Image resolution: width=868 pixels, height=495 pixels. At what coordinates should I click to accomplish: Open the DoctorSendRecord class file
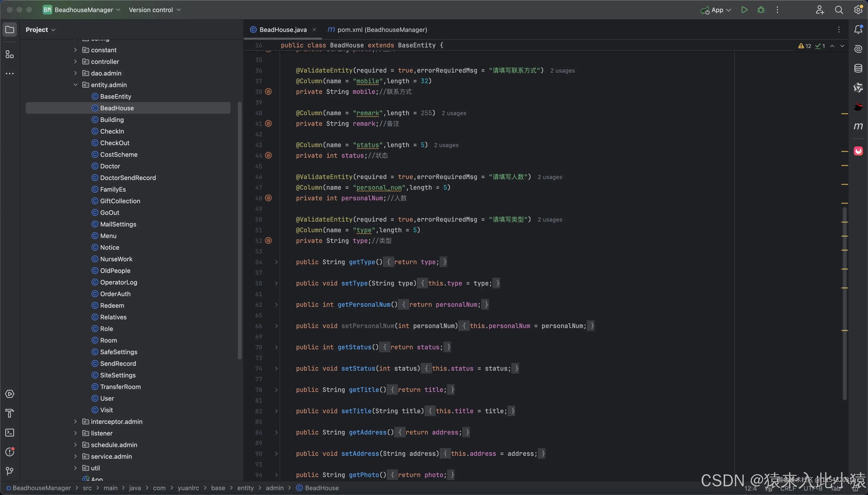coord(128,178)
